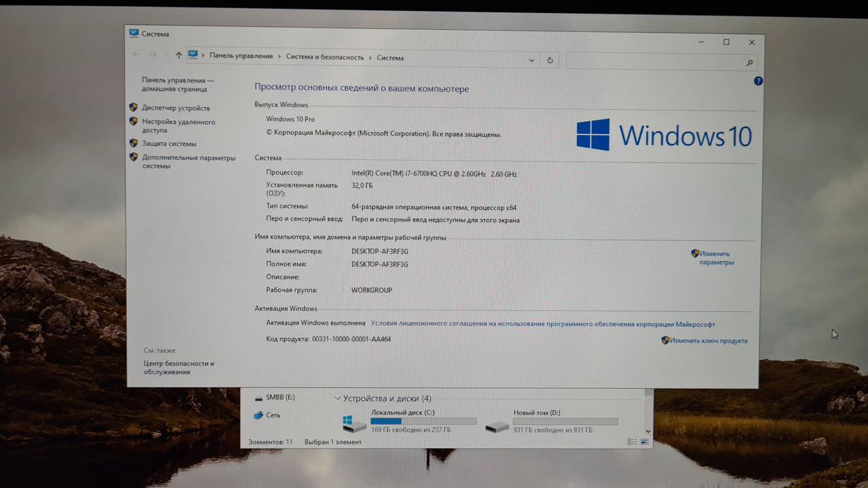This screenshot has width=868, height=488.
Task: Open Защита системы link
Action: click(169, 144)
